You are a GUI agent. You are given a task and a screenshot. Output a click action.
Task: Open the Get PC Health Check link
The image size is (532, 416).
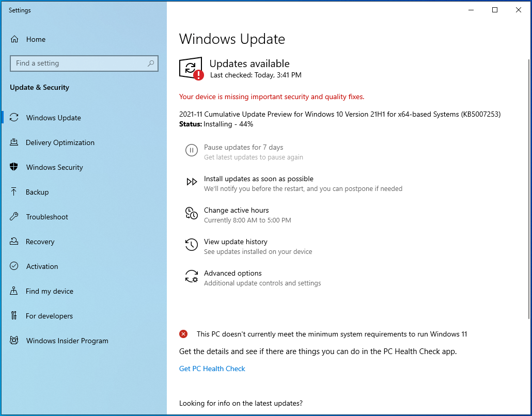pyautogui.click(x=212, y=368)
